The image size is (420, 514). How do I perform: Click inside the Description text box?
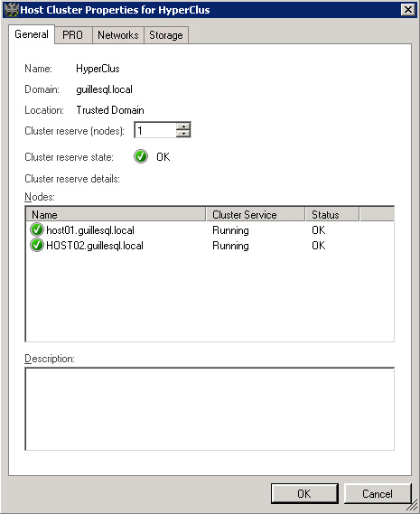point(210,409)
